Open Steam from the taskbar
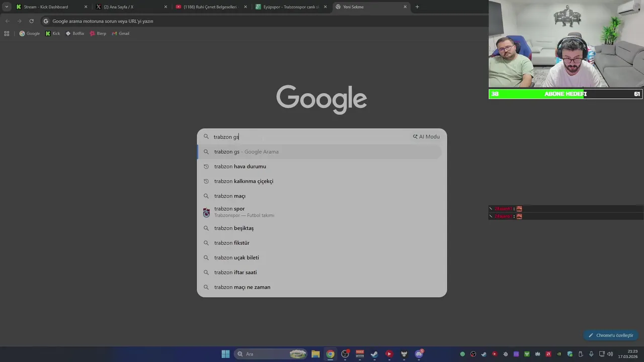644x362 pixels. click(374, 354)
